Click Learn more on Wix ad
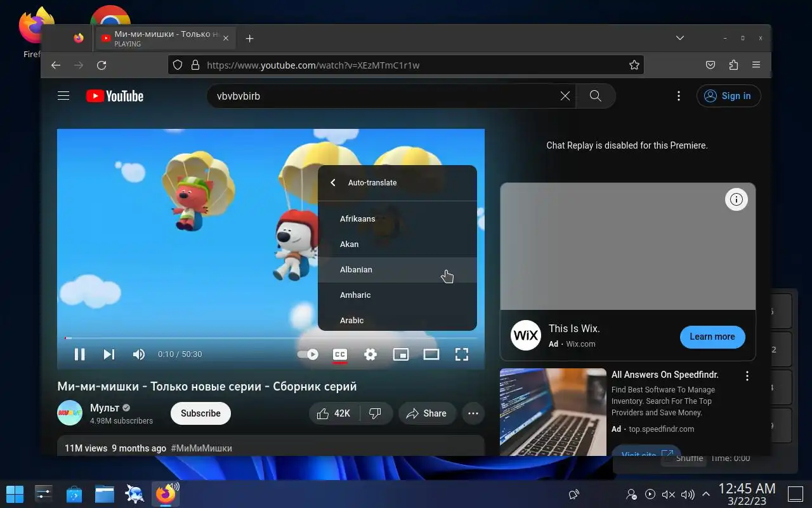812x508 pixels. (x=712, y=337)
